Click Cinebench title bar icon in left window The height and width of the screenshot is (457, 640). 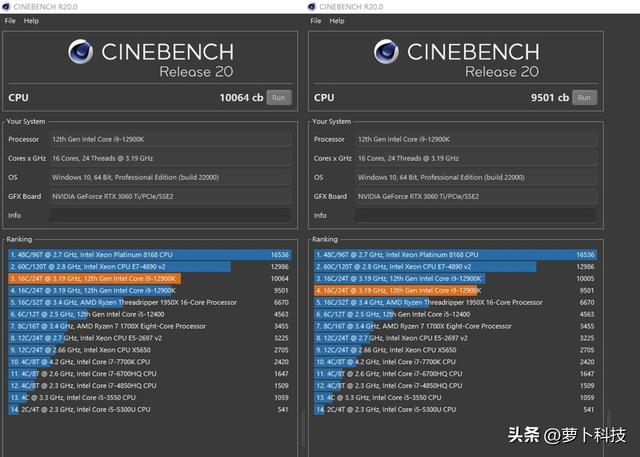click(x=6, y=7)
